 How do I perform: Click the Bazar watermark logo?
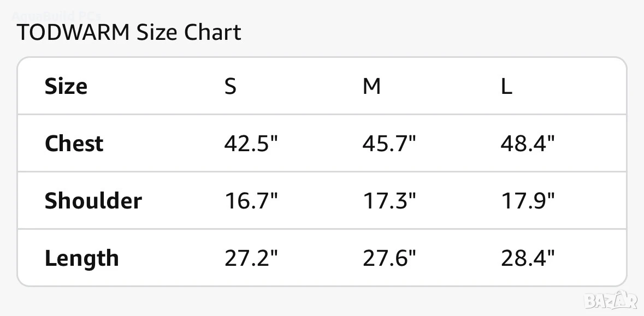(611, 300)
